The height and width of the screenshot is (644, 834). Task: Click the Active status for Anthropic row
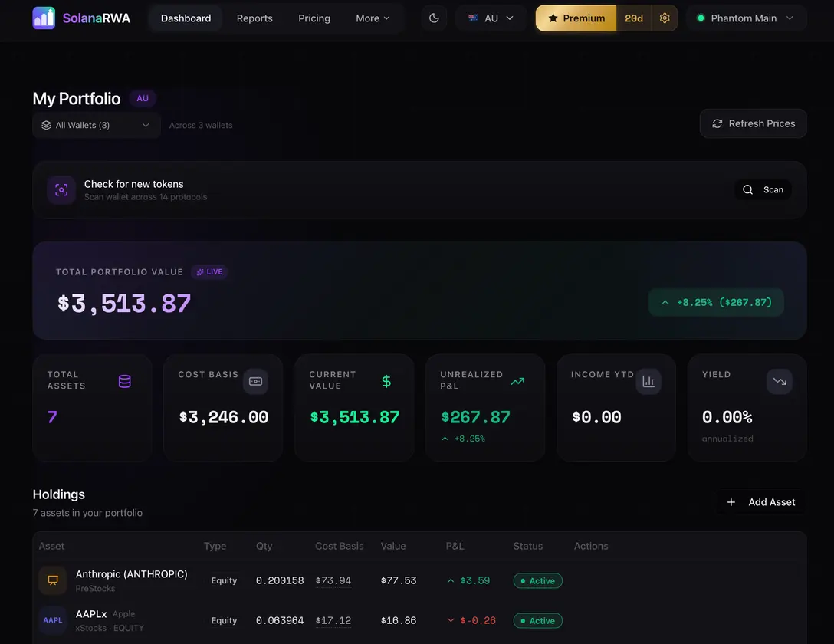538,580
